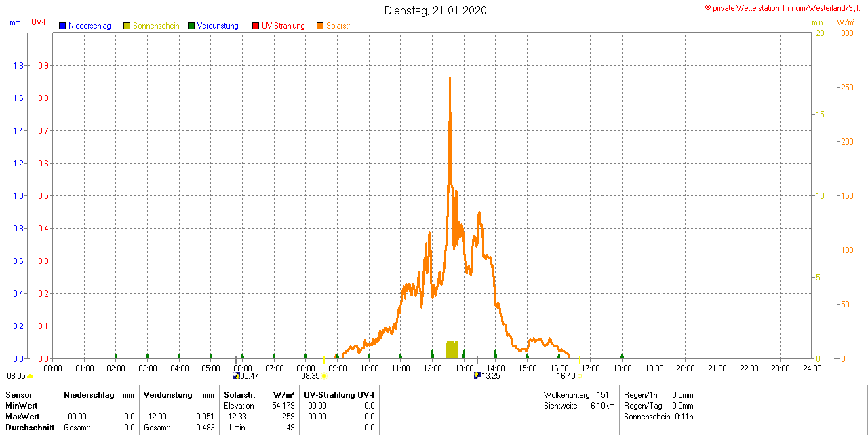The width and height of the screenshot is (868, 435).
Task: Click the 250 tick on W/m² axis
Action: point(848,88)
